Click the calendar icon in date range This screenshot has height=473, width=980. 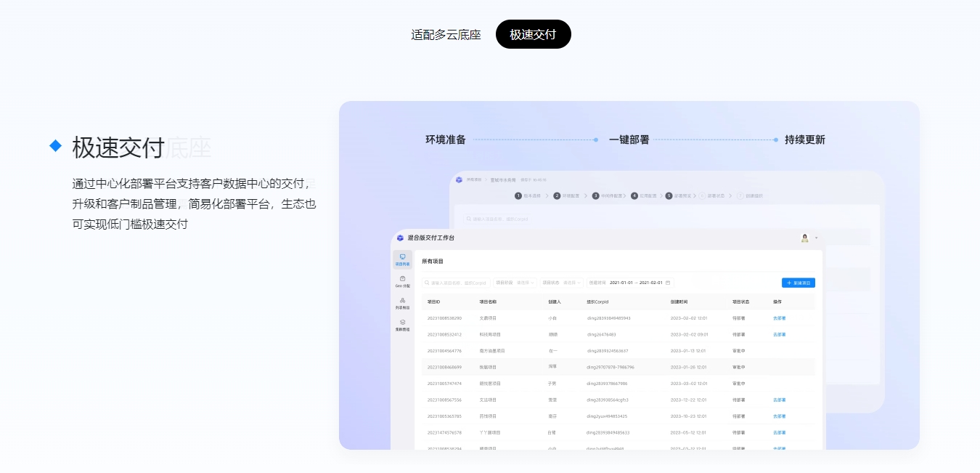point(668,283)
